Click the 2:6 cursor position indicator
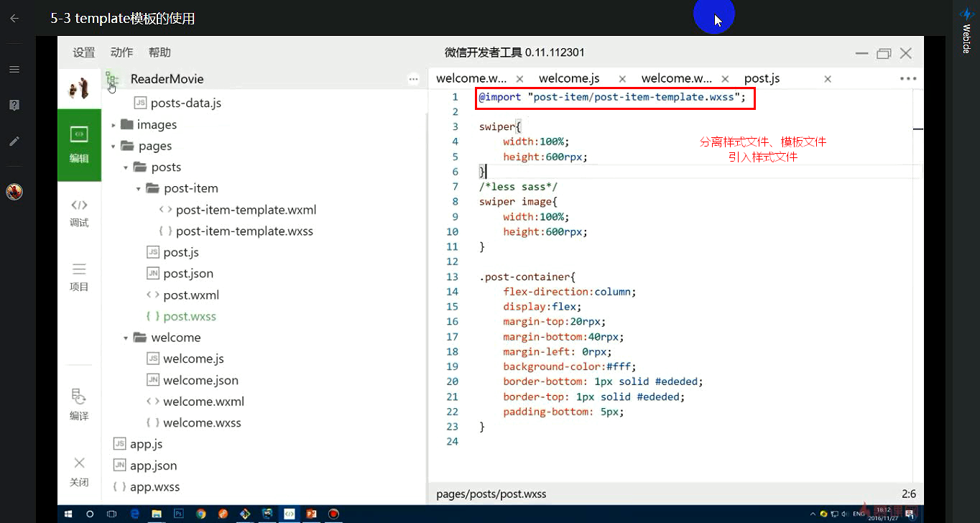This screenshot has width=980, height=523. pos(909,494)
